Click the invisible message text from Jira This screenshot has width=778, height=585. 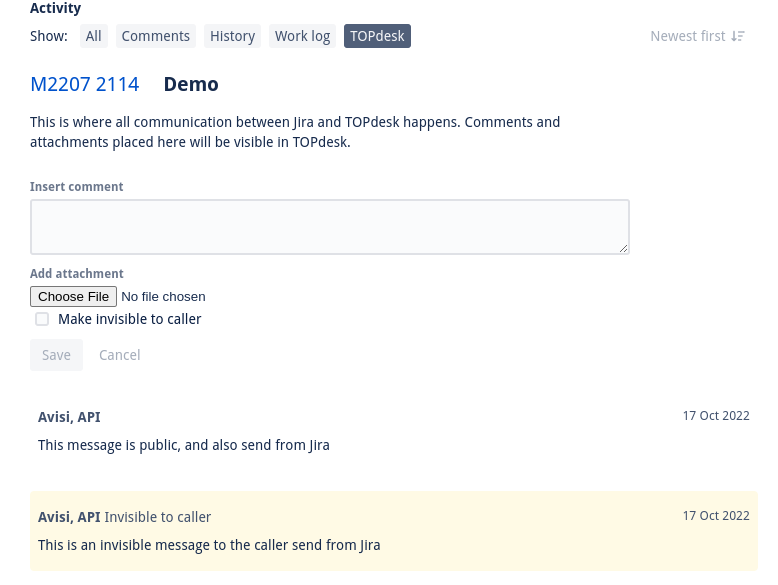coord(209,545)
